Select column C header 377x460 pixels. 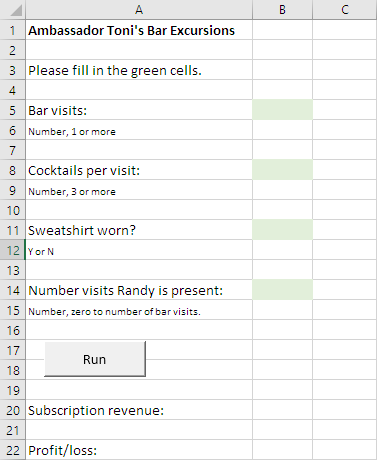345,9
